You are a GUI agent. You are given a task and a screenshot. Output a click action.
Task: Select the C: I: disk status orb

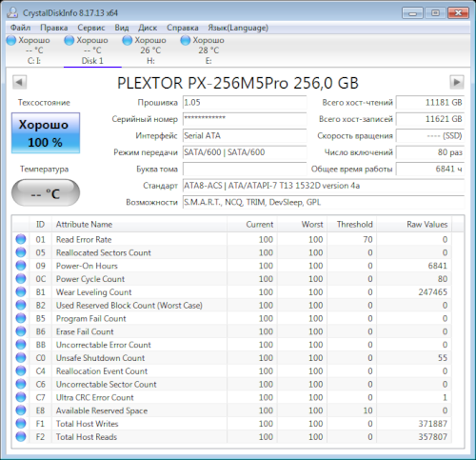[x=11, y=40]
